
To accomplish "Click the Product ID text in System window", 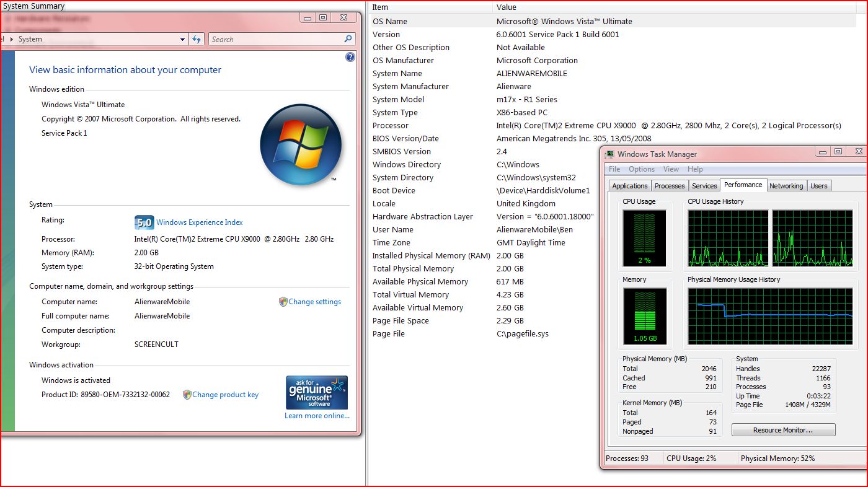I will point(105,395).
